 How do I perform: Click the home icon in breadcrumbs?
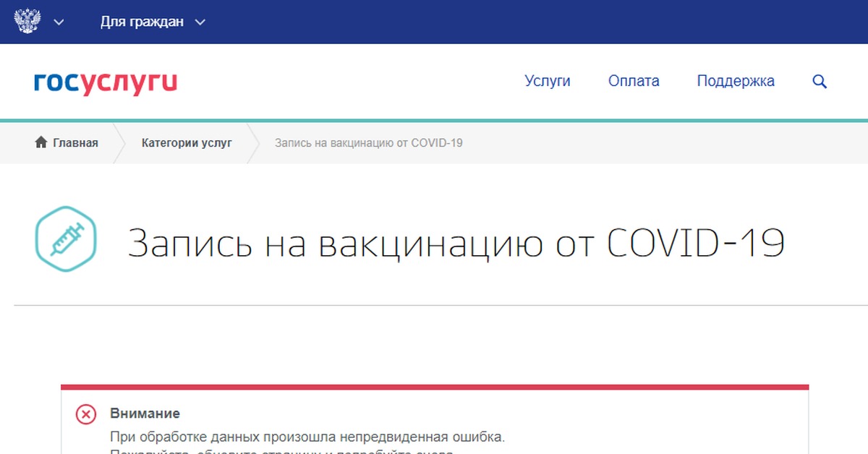click(41, 142)
